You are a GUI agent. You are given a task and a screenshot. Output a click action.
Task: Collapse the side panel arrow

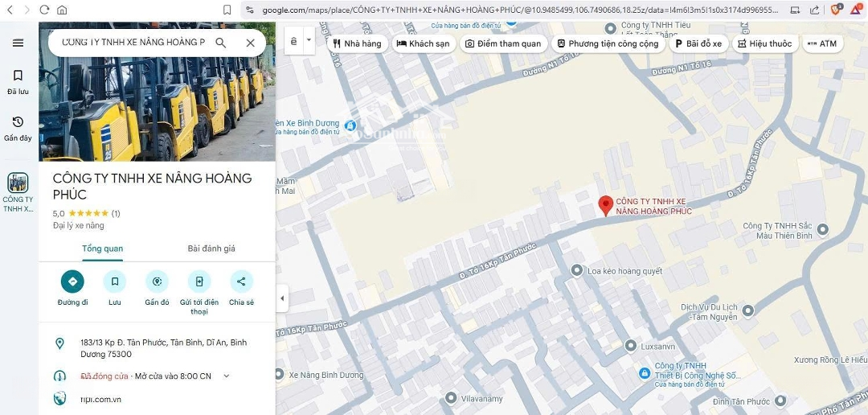pyautogui.click(x=282, y=298)
